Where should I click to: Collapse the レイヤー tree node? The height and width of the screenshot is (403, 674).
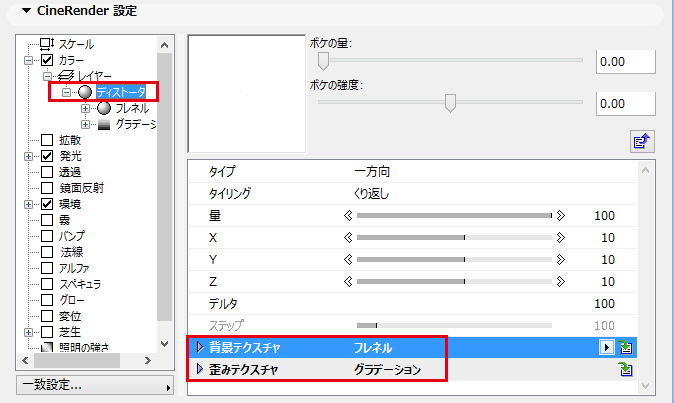point(47,76)
